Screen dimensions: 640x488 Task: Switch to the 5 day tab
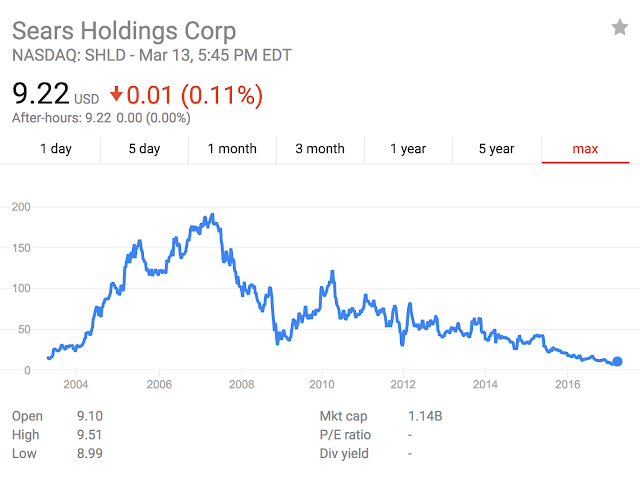coord(144,149)
